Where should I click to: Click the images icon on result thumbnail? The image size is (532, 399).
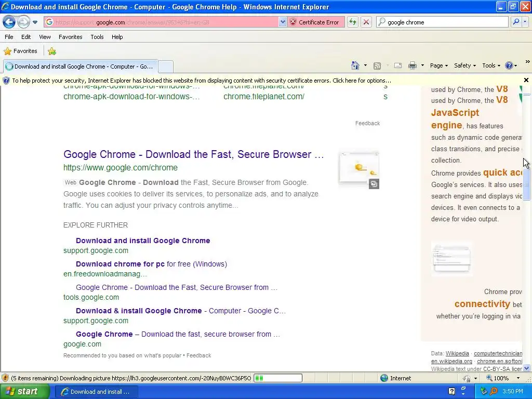click(x=374, y=184)
